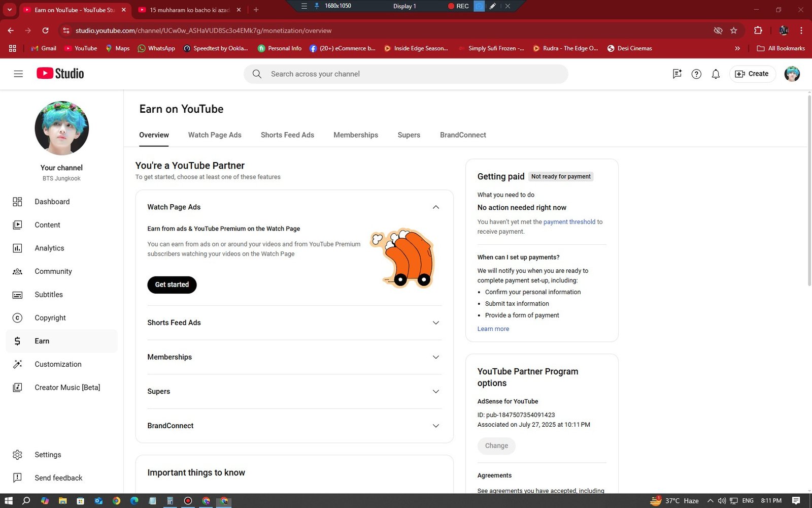Open the account avatar in the top right
Screen dimensions: 812x508
point(792,74)
